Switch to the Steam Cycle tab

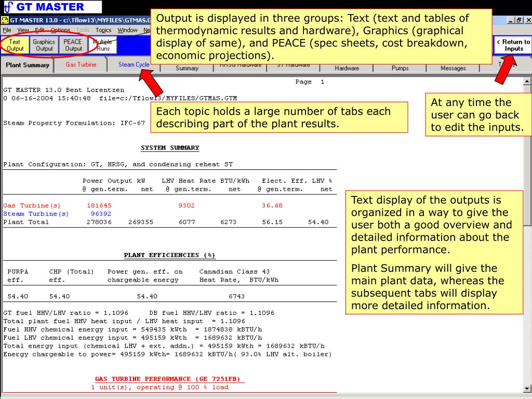point(134,64)
